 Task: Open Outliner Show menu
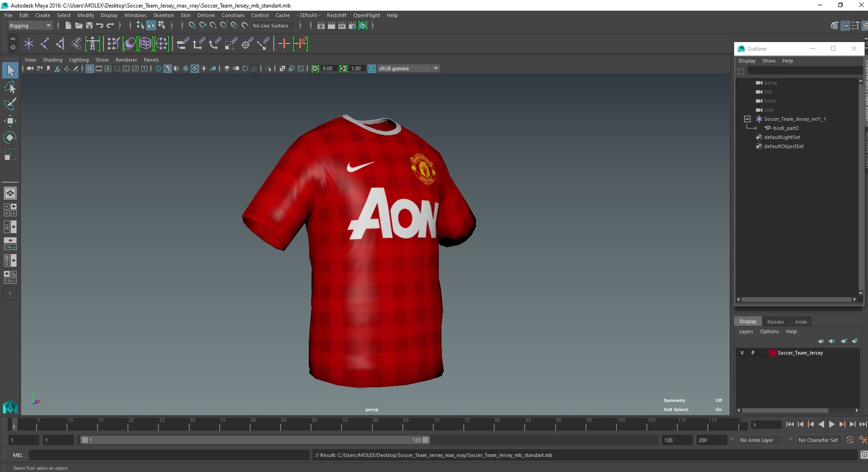pyautogui.click(x=769, y=61)
